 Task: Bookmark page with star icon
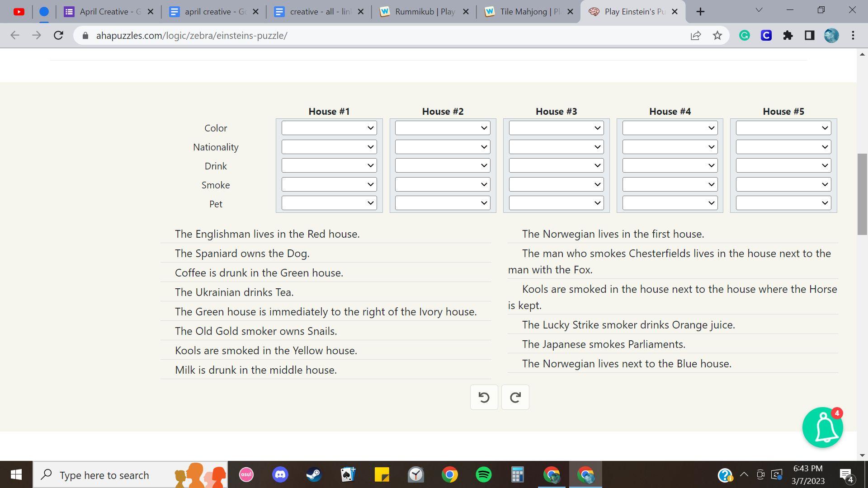pyautogui.click(x=717, y=35)
